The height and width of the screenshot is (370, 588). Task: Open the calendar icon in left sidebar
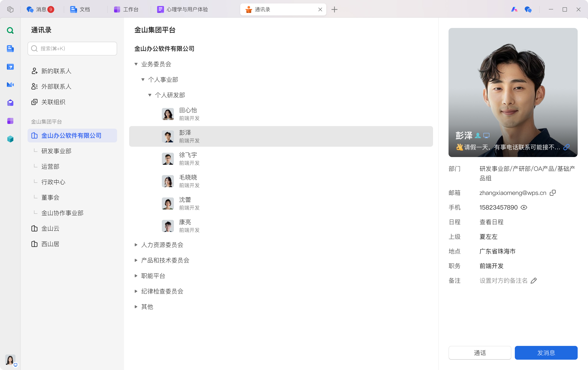tap(10, 67)
